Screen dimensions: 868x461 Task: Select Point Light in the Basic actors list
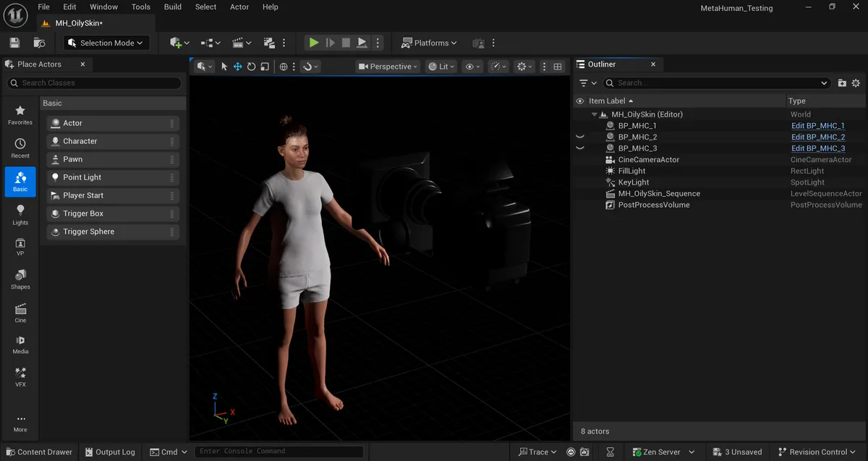coord(112,177)
